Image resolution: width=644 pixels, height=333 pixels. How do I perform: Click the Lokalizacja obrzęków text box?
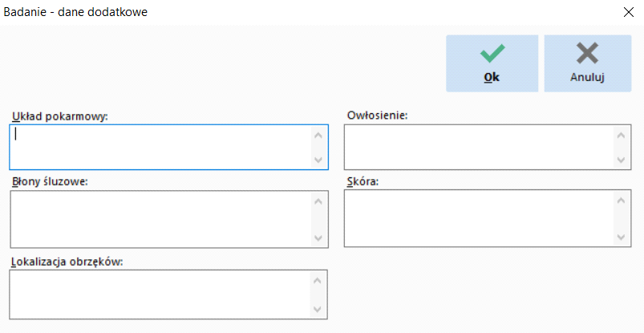[168, 294]
